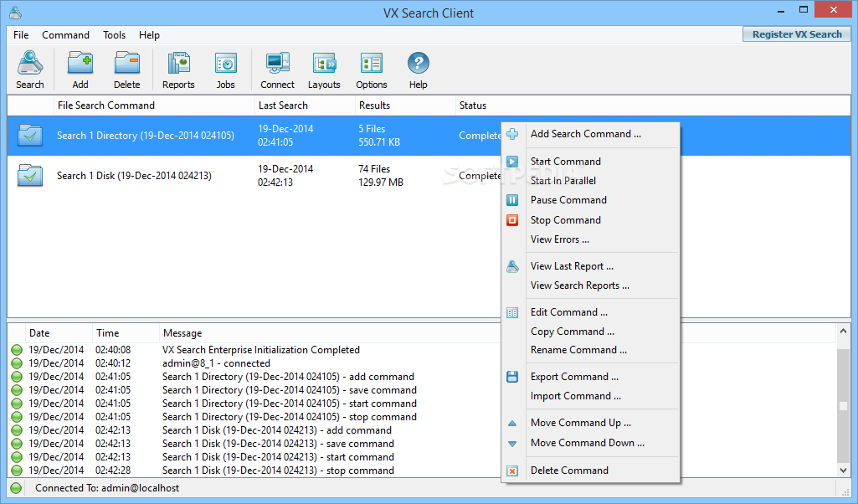Click the log scrollbar thumb
The height and width of the screenshot is (504, 858).
tap(843, 405)
